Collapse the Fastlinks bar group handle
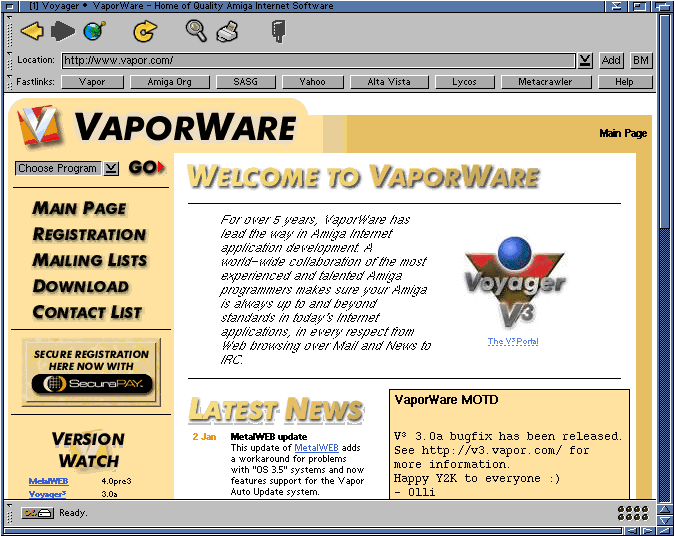Viewport: 674px width, 536px height. (9, 82)
